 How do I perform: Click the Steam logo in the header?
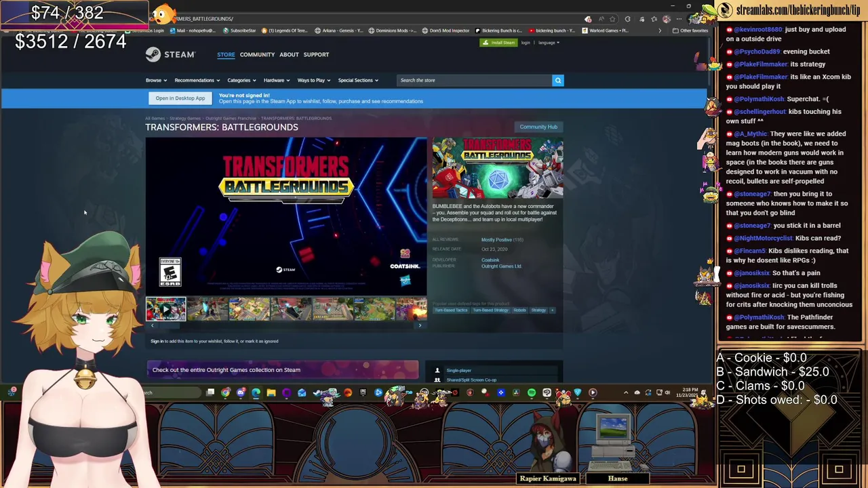coord(170,54)
